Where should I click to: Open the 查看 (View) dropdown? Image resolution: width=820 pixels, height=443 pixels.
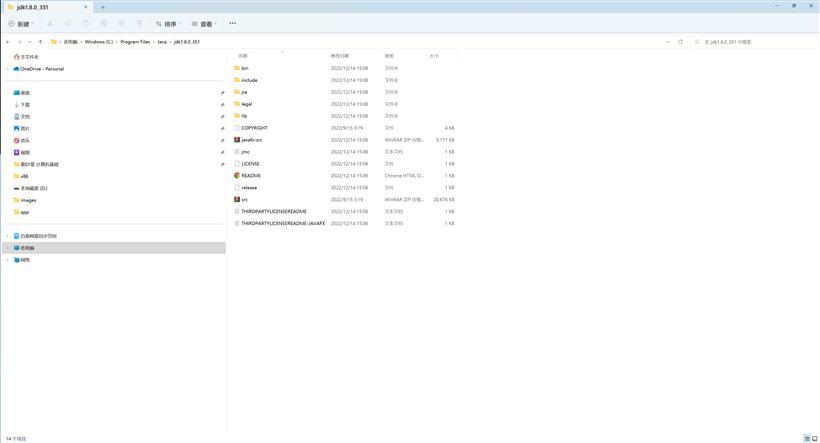[x=204, y=24]
